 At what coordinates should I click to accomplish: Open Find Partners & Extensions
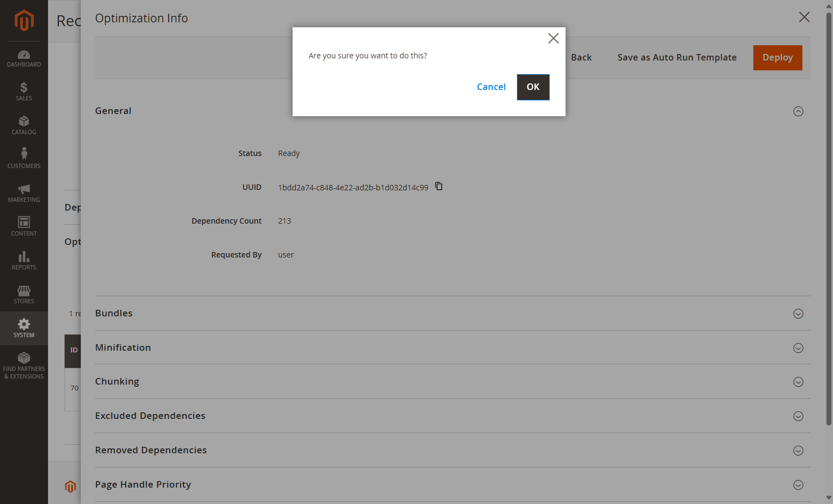[24, 365]
